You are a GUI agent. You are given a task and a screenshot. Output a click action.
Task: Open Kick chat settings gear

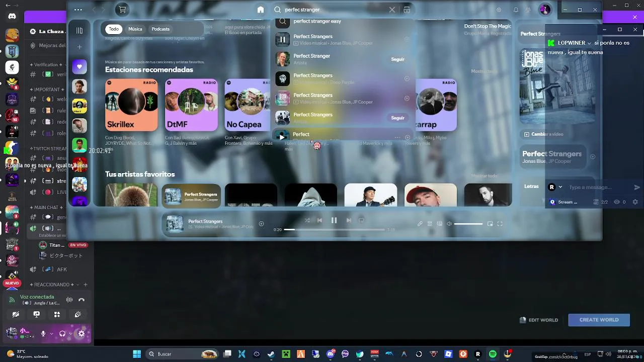[635, 202]
